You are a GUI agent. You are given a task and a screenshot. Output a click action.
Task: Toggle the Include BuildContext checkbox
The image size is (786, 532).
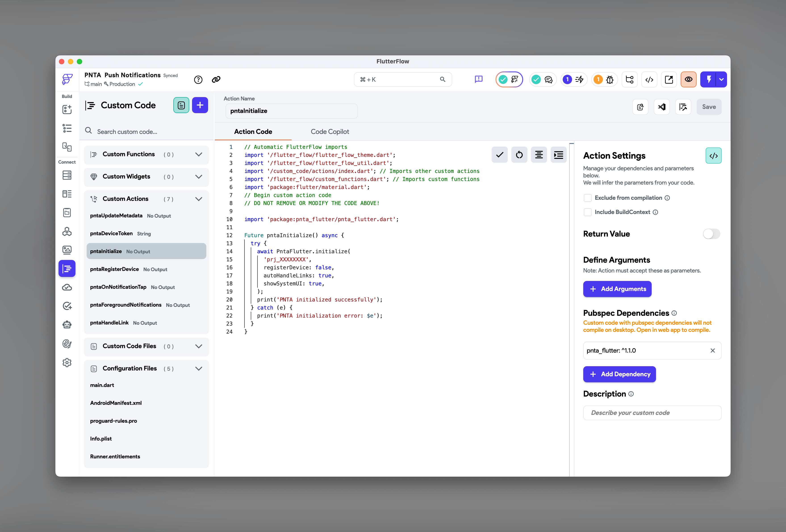(588, 212)
